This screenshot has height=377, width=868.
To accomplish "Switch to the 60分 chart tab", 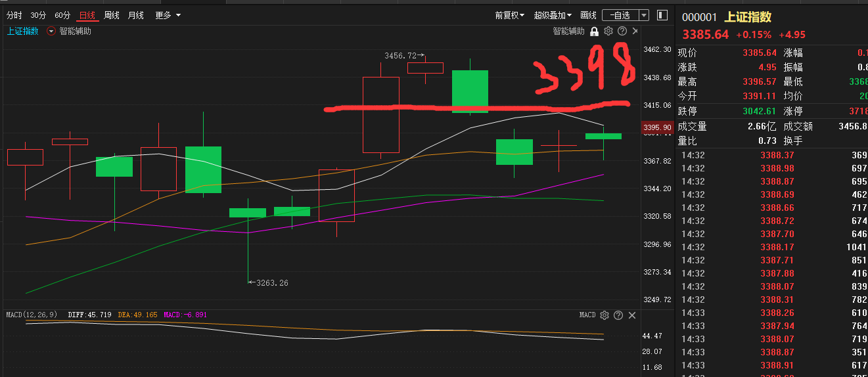I will [62, 15].
